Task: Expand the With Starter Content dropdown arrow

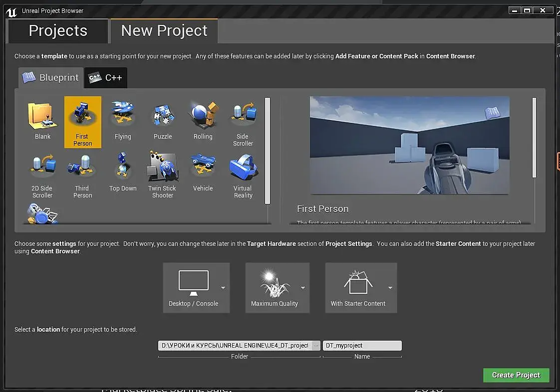Action: (x=390, y=288)
